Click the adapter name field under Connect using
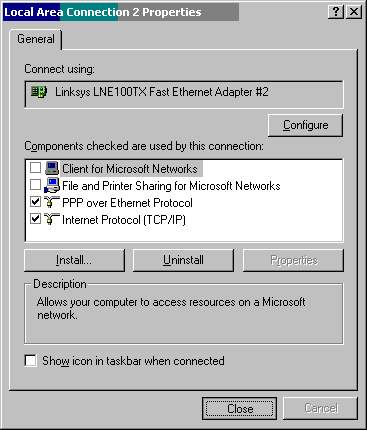 point(184,94)
